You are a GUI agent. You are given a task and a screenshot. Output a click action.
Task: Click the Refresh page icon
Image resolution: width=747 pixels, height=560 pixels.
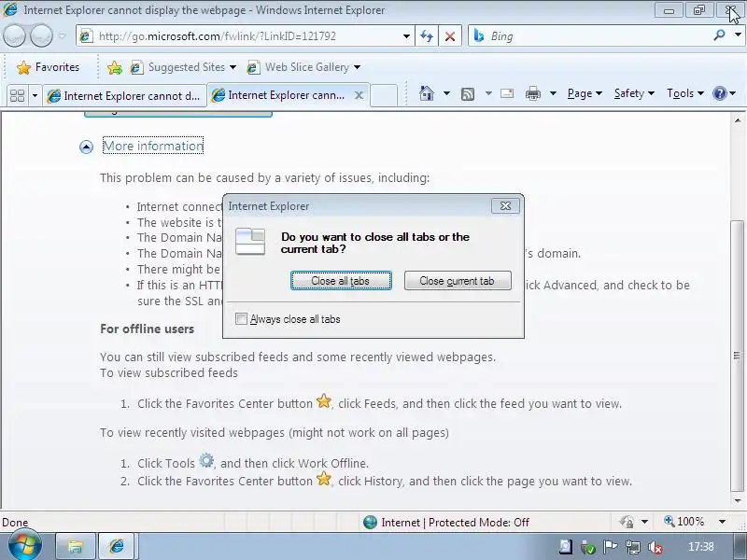(x=427, y=36)
